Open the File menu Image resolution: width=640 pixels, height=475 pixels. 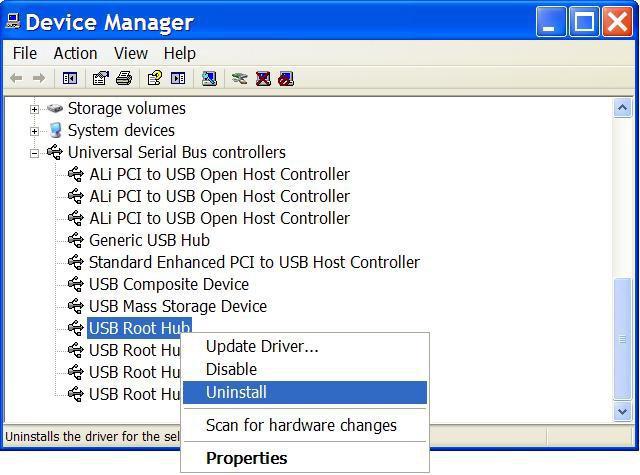pyautogui.click(x=24, y=53)
